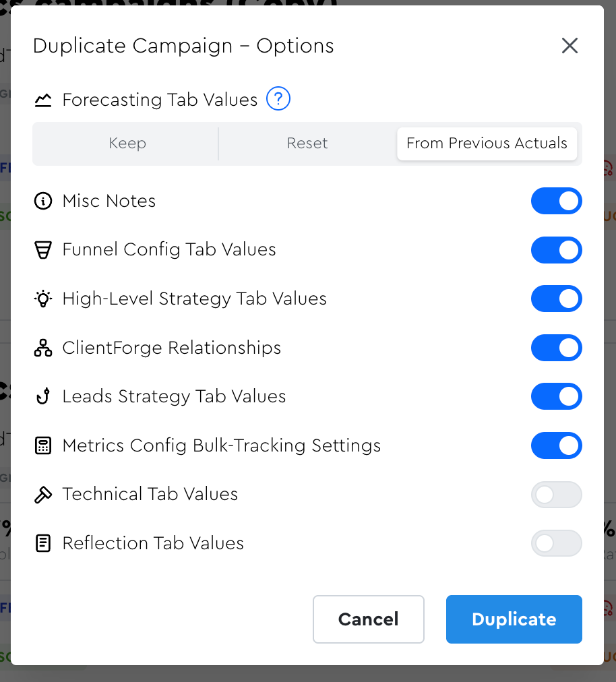Click the High-Level Strategy lightbulb icon

(43, 299)
